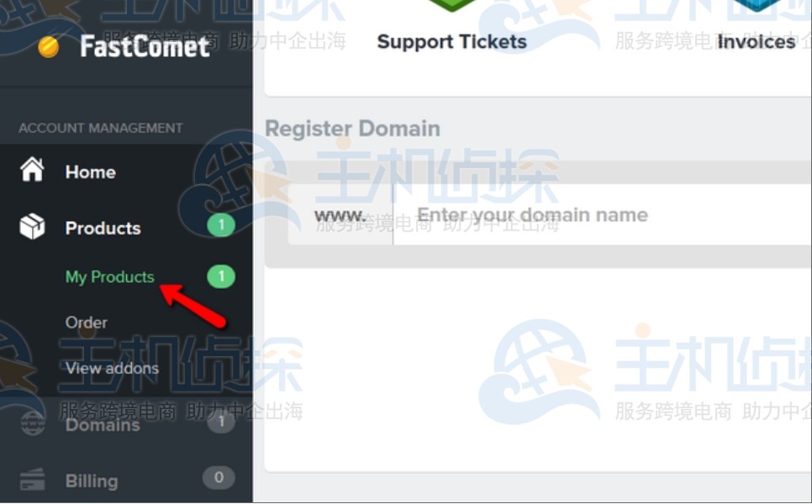Open My Products submenu item
Image resolution: width=812 pixels, height=504 pixels.
(x=110, y=277)
